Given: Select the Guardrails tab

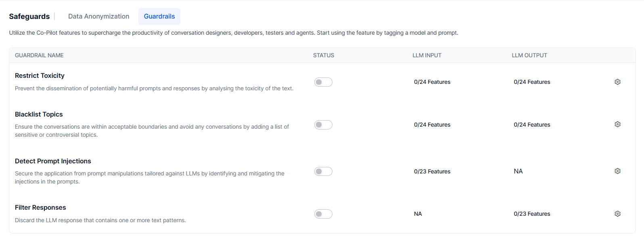Looking at the screenshot, I should (x=159, y=17).
